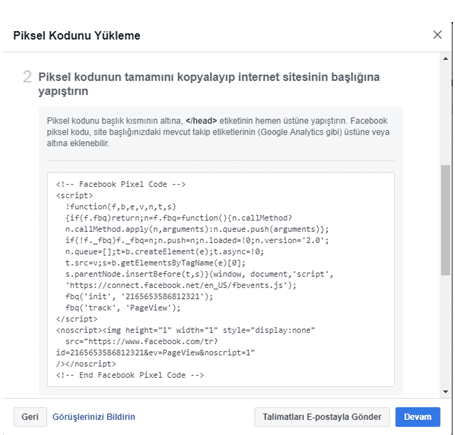Image resolution: width=455 pixels, height=435 pixels.
Task: Click the if(!f._fbq) version line
Action: (x=197, y=240)
